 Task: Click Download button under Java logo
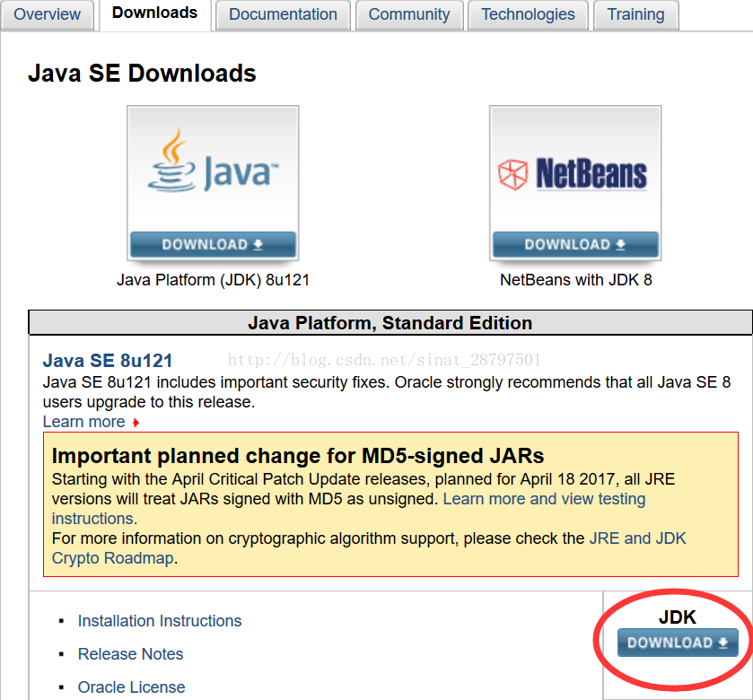point(213,244)
